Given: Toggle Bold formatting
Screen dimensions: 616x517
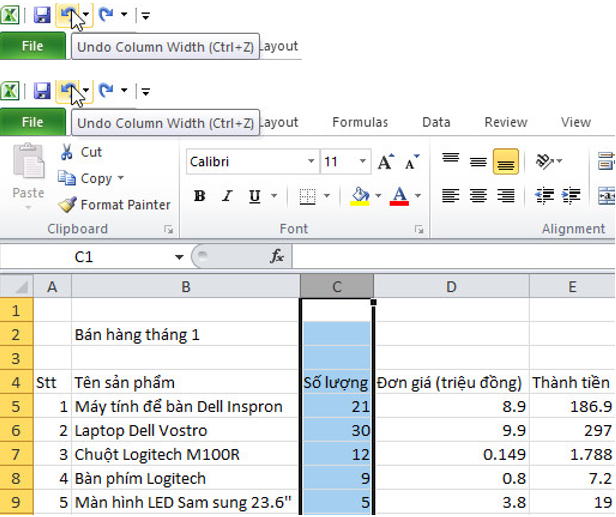Looking at the screenshot, I should (x=200, y=196).
